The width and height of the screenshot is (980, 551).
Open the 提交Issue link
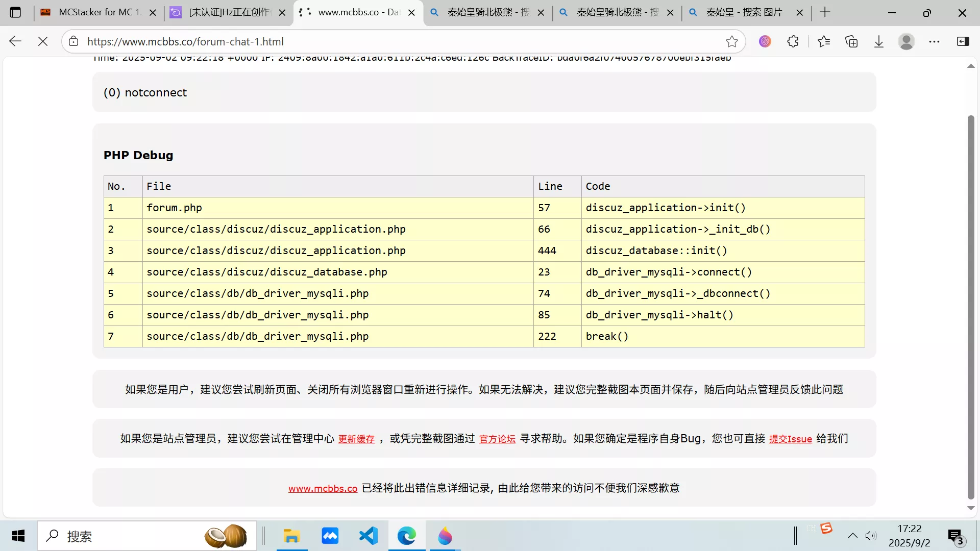tap(790, 439)
